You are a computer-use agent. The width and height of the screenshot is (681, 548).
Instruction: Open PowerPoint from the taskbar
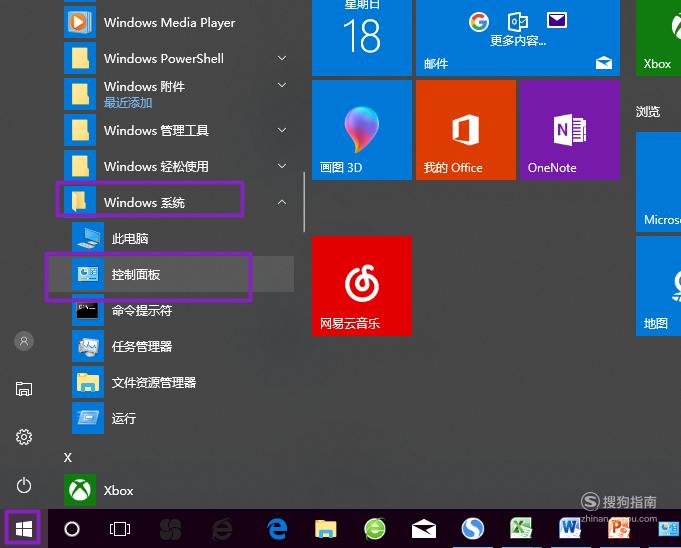[x=619, y=528]
